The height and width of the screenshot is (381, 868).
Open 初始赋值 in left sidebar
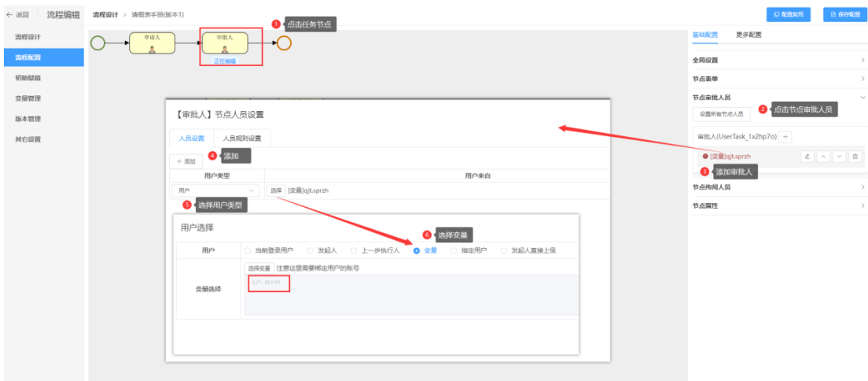tap(44, 78)
